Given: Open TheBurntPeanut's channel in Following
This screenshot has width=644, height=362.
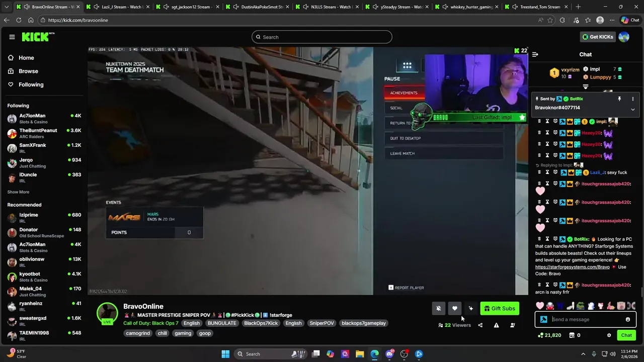Looking at the screenshot, I should point(44,133).
